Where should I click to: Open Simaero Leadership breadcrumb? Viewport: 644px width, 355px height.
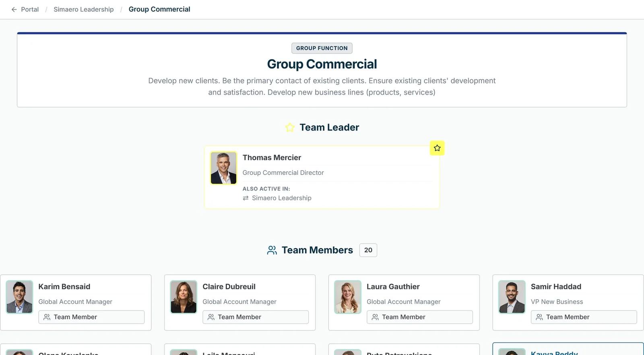pos(84,9)
